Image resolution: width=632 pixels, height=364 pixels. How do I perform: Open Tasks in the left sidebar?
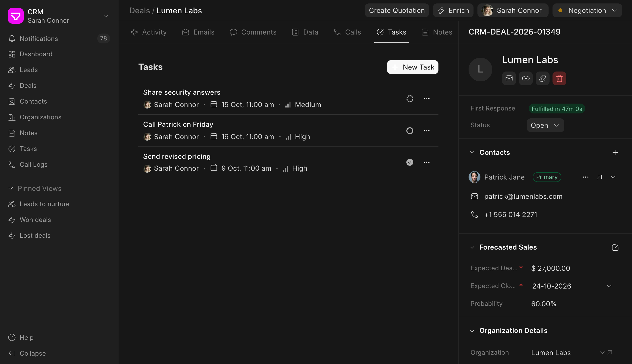(59, 149)
